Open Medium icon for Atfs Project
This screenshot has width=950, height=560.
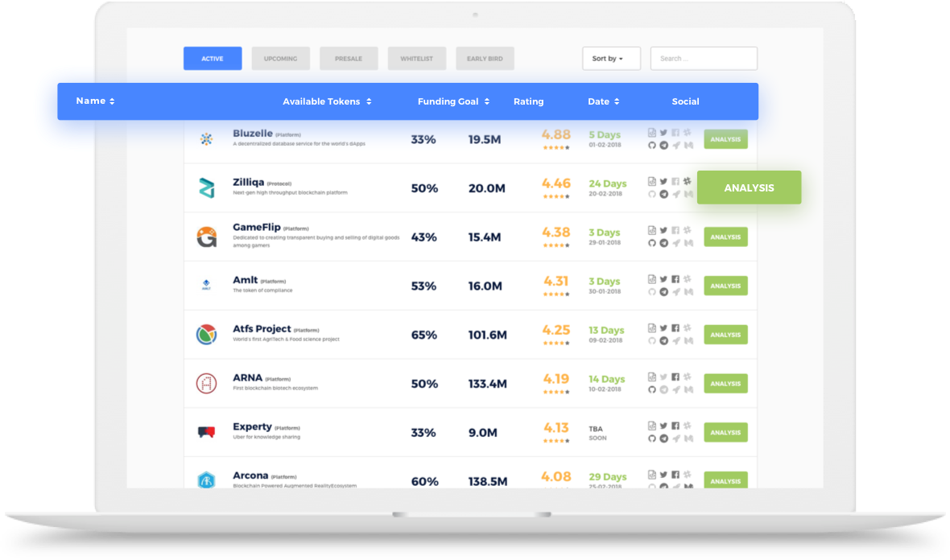pos(688,340)
